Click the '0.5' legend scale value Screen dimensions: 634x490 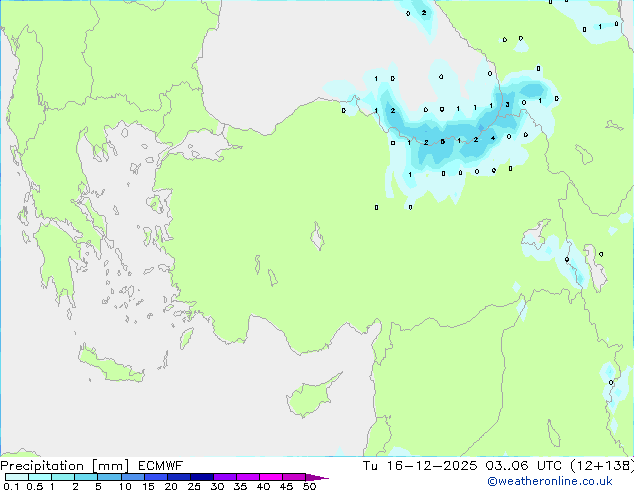pyautogui.click(x=34, y=486)
